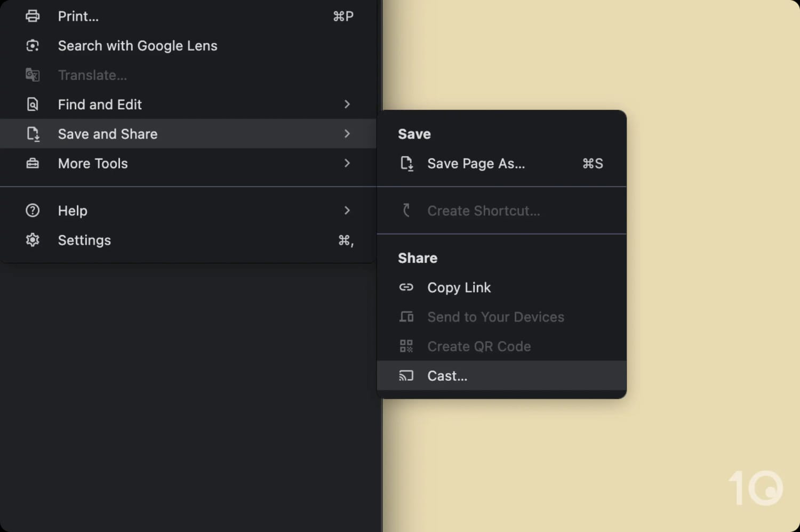800x532 pixels.
Task: Click the Create Shortcut arrow icon
Action: (x=406, y=211)
